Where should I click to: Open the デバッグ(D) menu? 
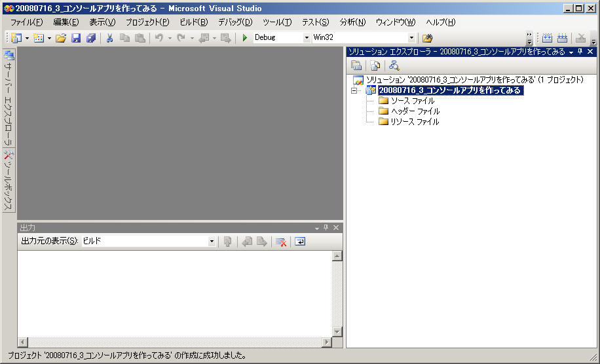coord(234,22)
